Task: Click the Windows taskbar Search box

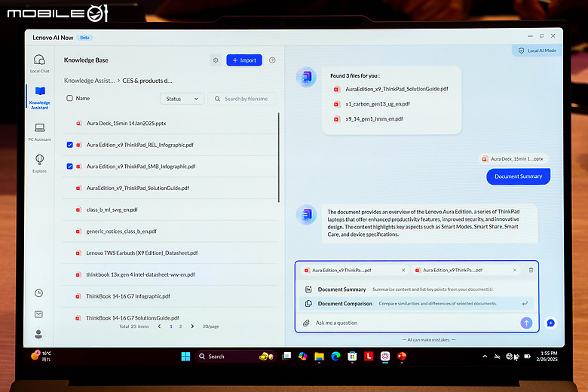Action: pyautogui.click(x=234, y=357)
